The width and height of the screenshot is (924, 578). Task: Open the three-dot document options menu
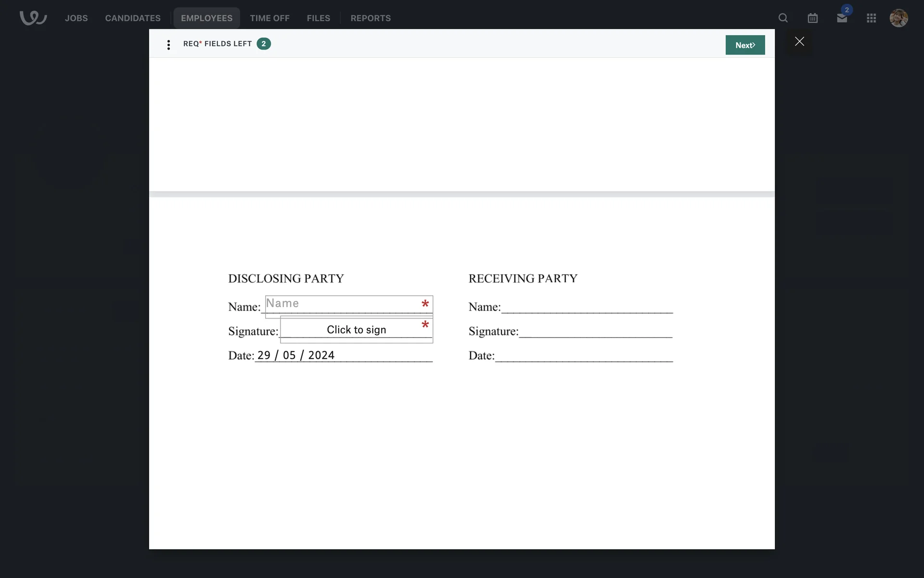coord(168,45)
